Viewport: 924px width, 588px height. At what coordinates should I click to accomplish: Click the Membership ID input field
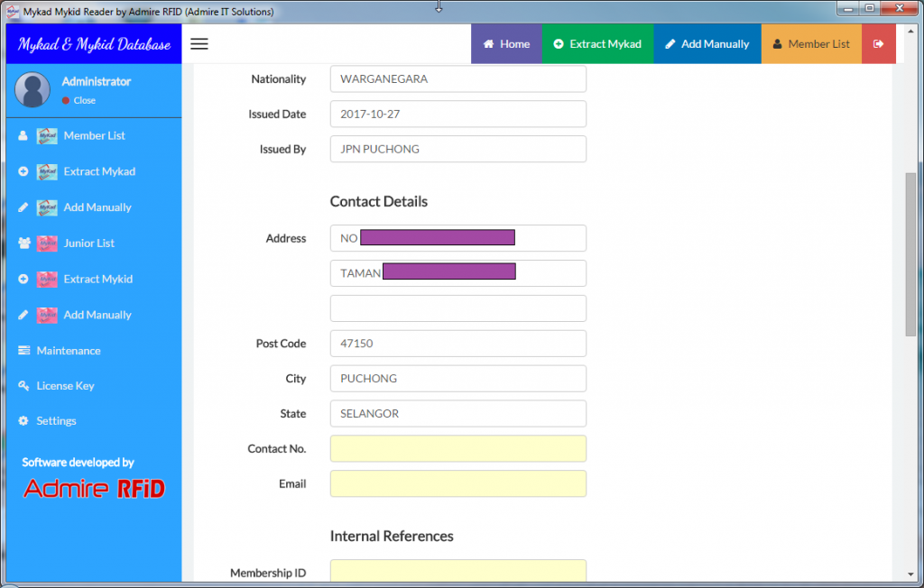pos(457,572)
